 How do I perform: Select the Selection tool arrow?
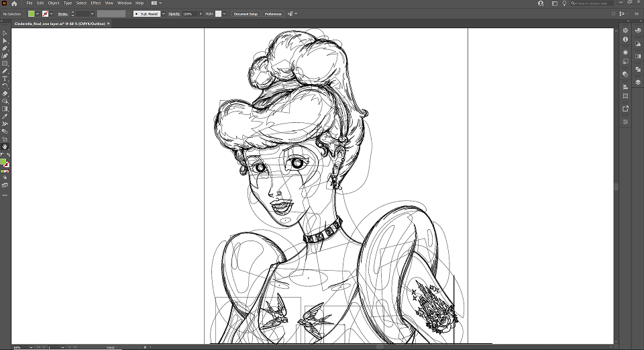point(5,34)
